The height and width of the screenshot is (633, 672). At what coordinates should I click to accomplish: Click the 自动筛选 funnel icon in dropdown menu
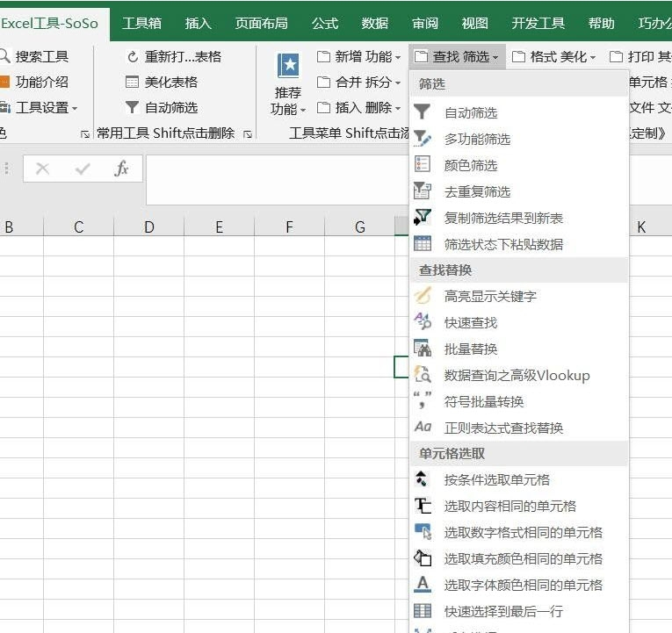tap(423, 112)
